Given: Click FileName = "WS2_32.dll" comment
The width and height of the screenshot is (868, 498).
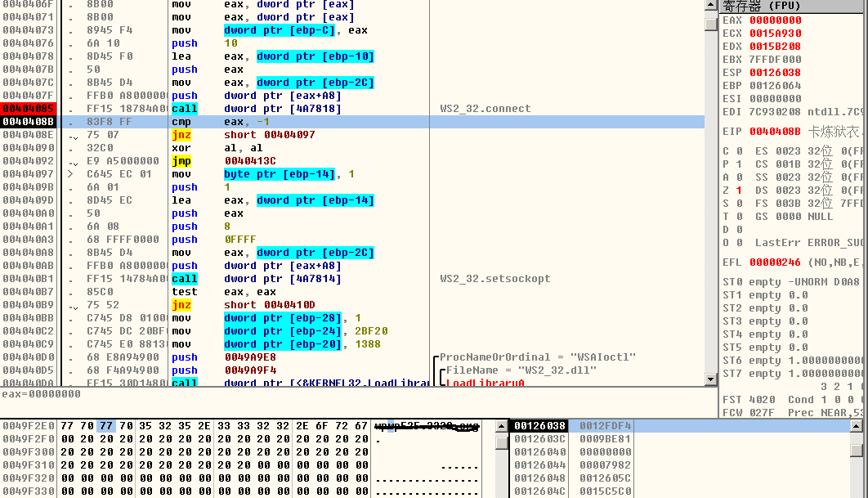Looking at the screenshot, I should tap(521, 370).
